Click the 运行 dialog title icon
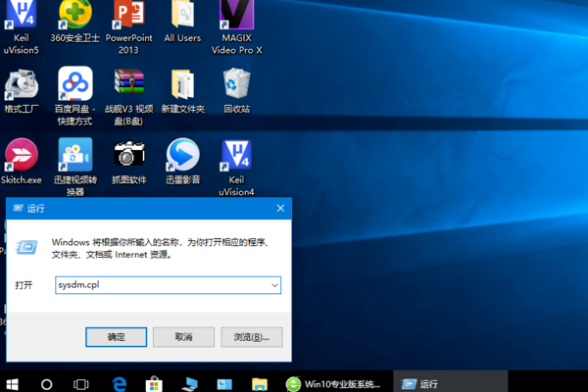Viewport: 588px width, 392px height. click(19, 208)
